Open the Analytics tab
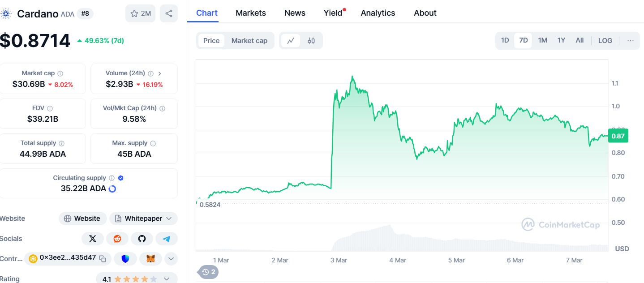Screen dimensions: 644x283 pos(378,13)
